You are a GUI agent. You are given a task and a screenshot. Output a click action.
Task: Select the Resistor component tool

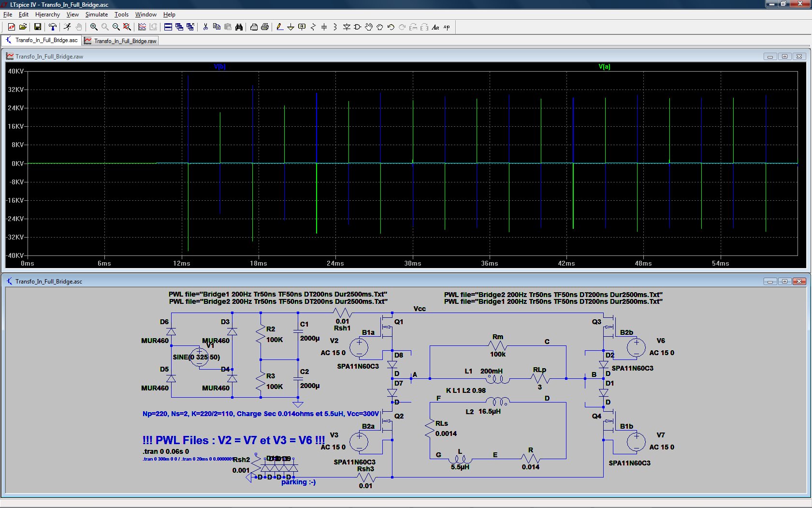[x=313, y=27]
